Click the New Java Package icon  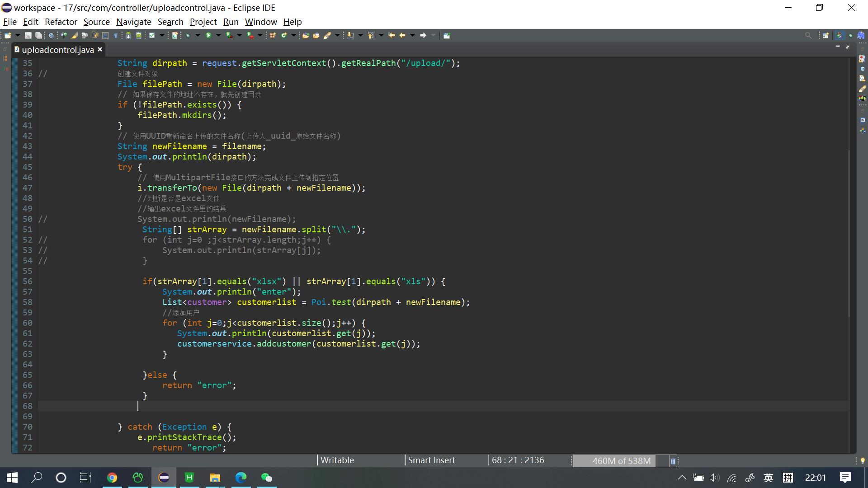[x=273, y=35]
